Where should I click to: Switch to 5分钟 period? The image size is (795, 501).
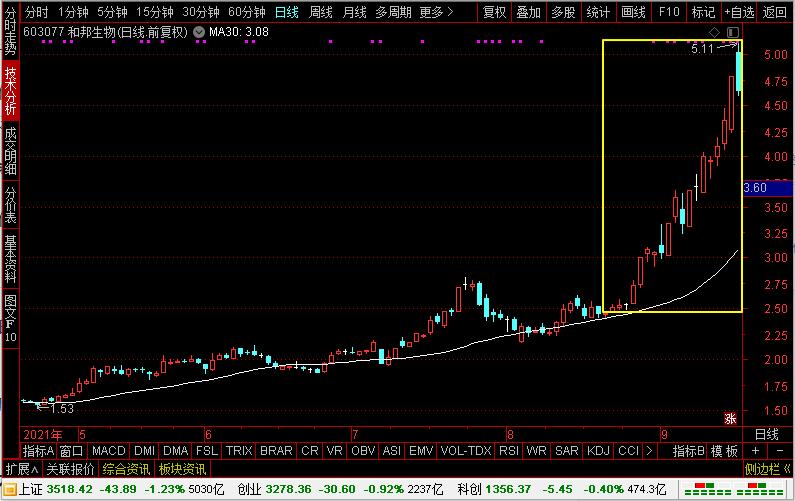tap(112, 12)
